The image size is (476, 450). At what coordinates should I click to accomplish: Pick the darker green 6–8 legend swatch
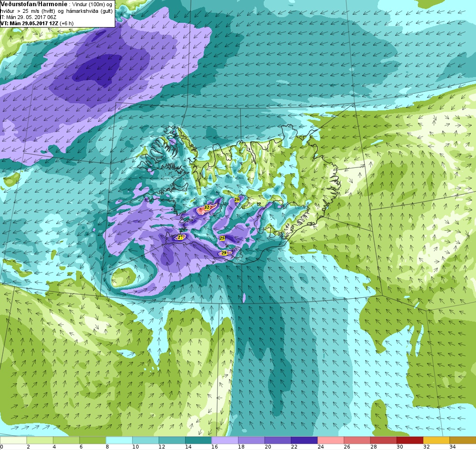click(93, 440)
